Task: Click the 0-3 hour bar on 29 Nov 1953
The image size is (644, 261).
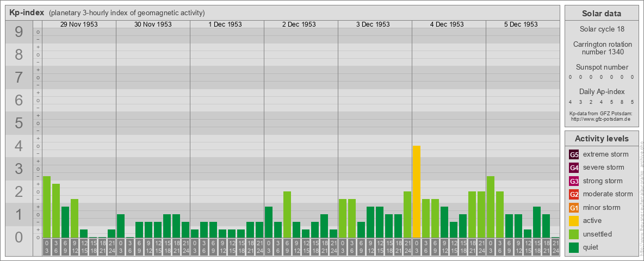Action: click(x=47, y=207)
